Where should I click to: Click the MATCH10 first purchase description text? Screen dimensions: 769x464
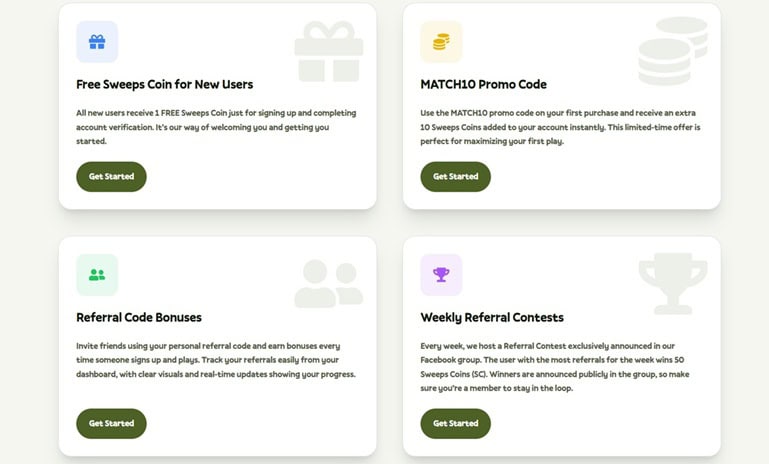click(560, 127)
